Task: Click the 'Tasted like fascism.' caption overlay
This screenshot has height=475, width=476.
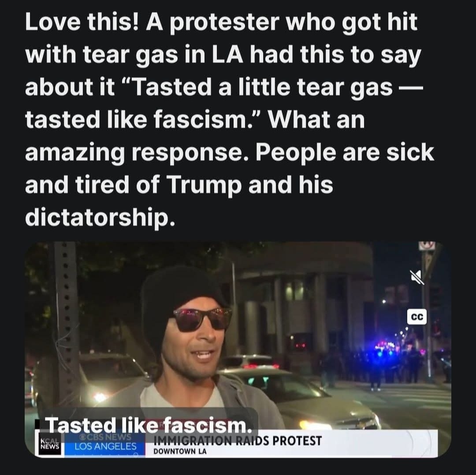Action: (148, 425)
